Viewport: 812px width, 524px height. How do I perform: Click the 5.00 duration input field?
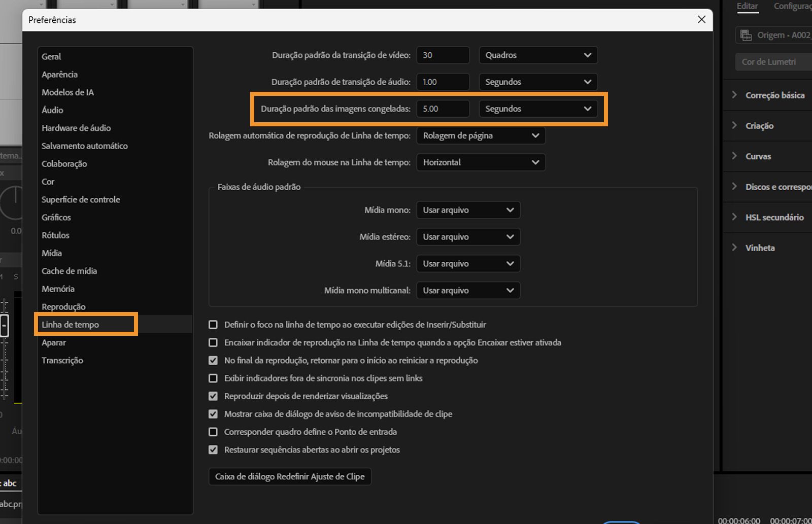tap(443, 109)
